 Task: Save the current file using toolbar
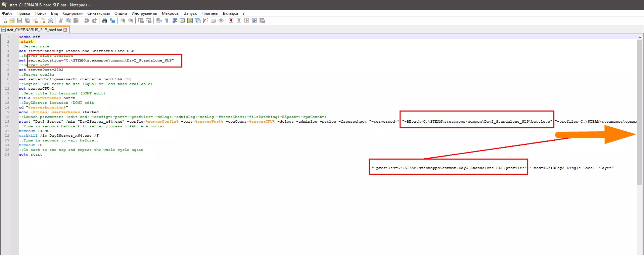(19, 20)
